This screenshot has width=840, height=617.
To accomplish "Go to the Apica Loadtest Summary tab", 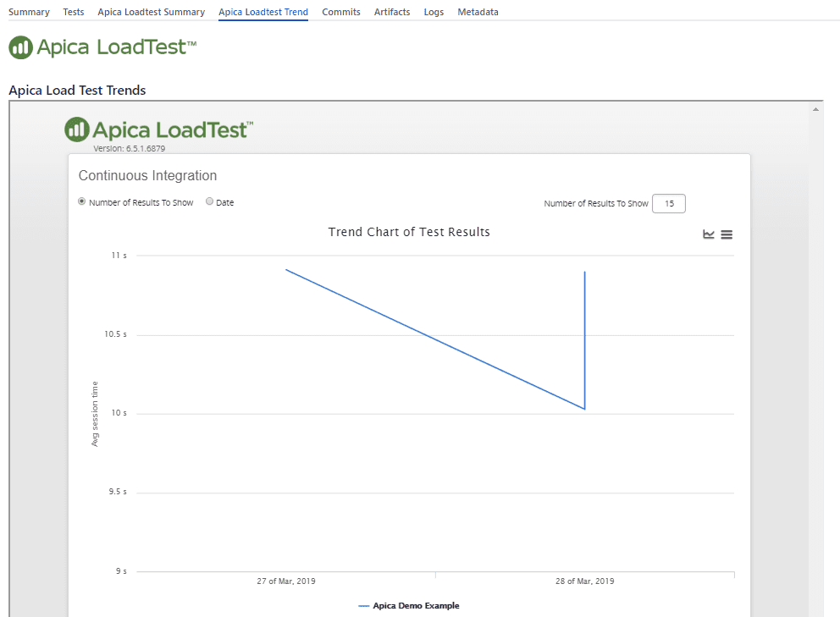I will click(151, 12).
